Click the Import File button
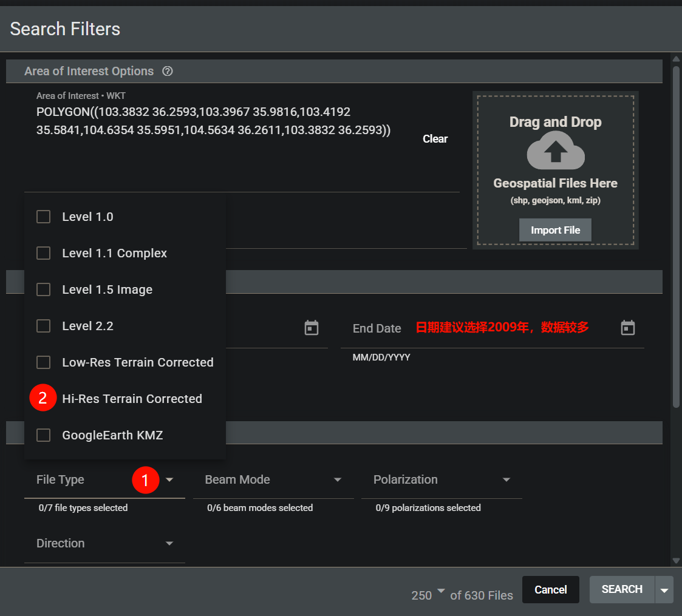682x616 pixels. [555, 230]
